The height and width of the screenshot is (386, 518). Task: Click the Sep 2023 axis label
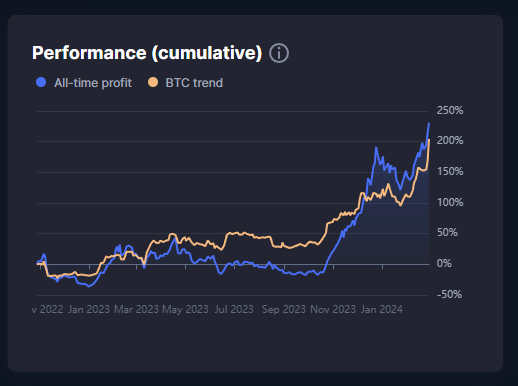[283, 310]
